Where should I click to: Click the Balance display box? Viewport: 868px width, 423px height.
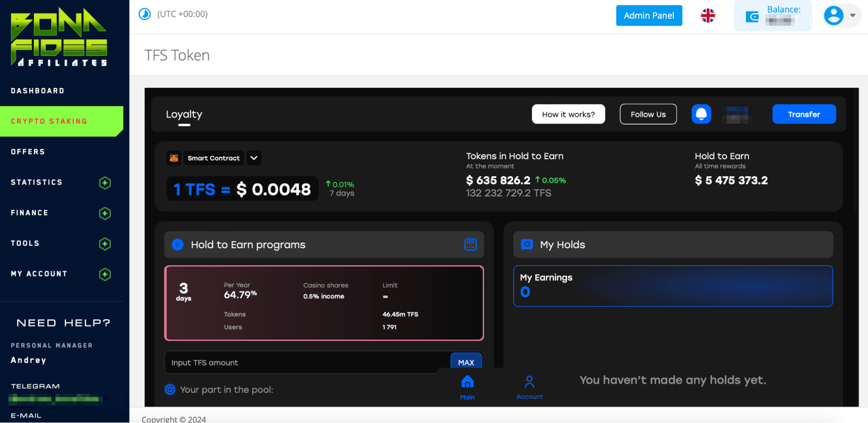click(x=773, y=16)
